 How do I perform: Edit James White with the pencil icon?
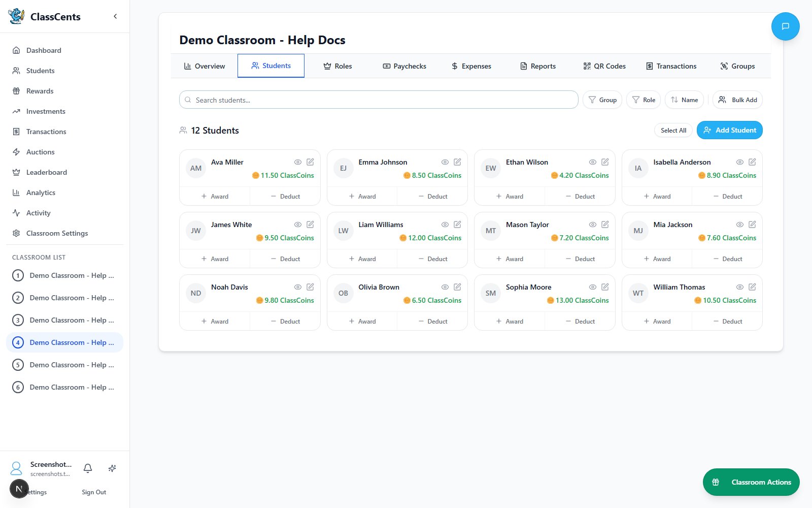click(310, 224)
